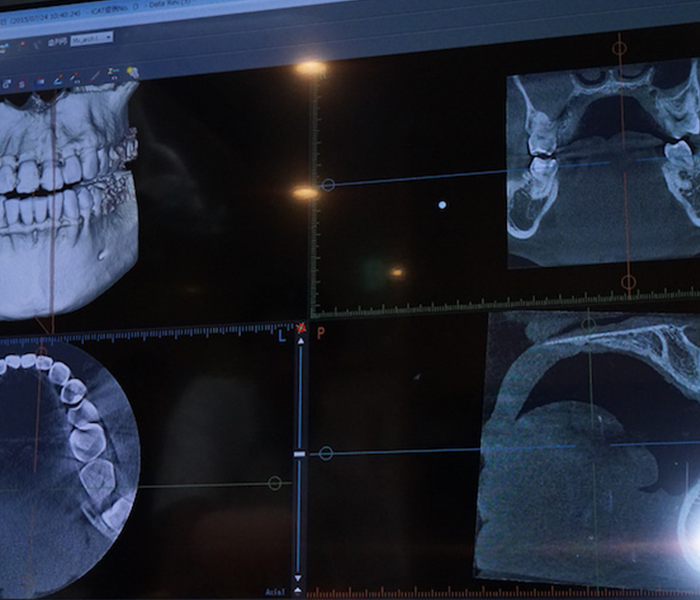Select the rotate view tool in toolbar
The image size is (700, 600).
click(x=7, y=84)
